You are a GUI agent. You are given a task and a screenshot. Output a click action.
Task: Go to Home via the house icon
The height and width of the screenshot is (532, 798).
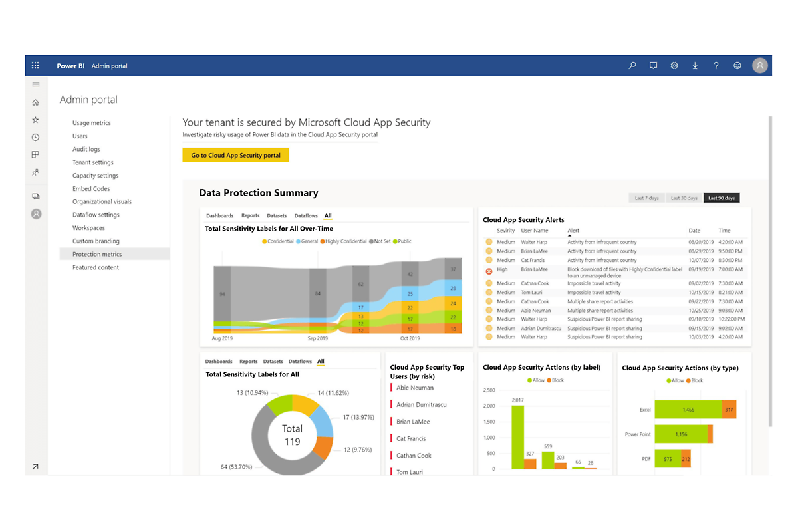click(36, 102)
